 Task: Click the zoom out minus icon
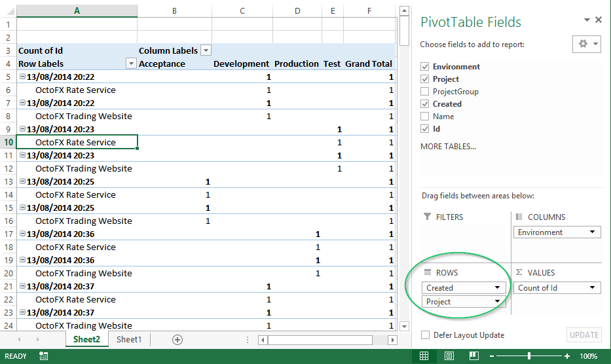click(492, 356)
